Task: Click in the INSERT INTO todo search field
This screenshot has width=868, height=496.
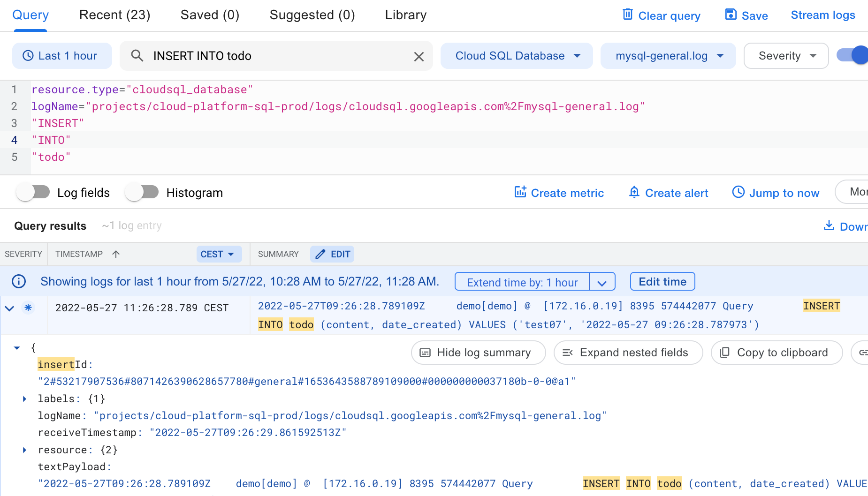Action: coord(276,56)
